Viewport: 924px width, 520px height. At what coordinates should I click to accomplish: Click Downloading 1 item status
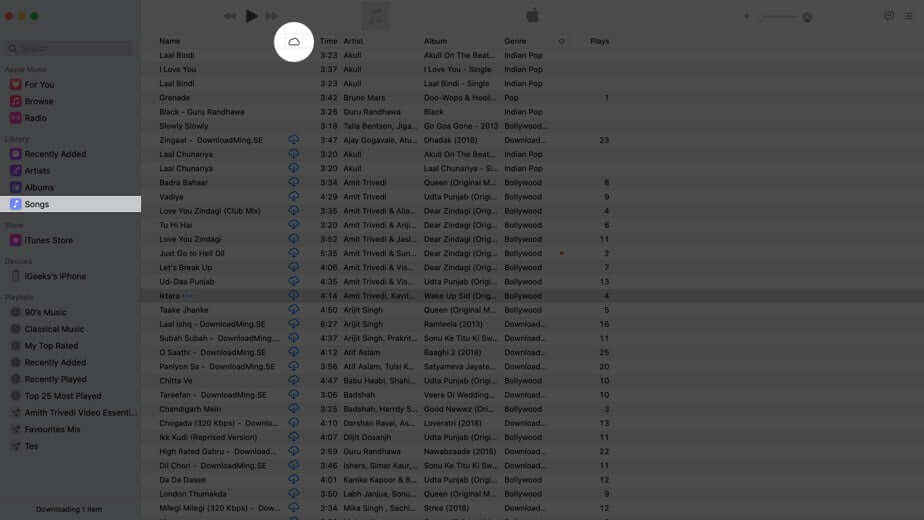69,509
